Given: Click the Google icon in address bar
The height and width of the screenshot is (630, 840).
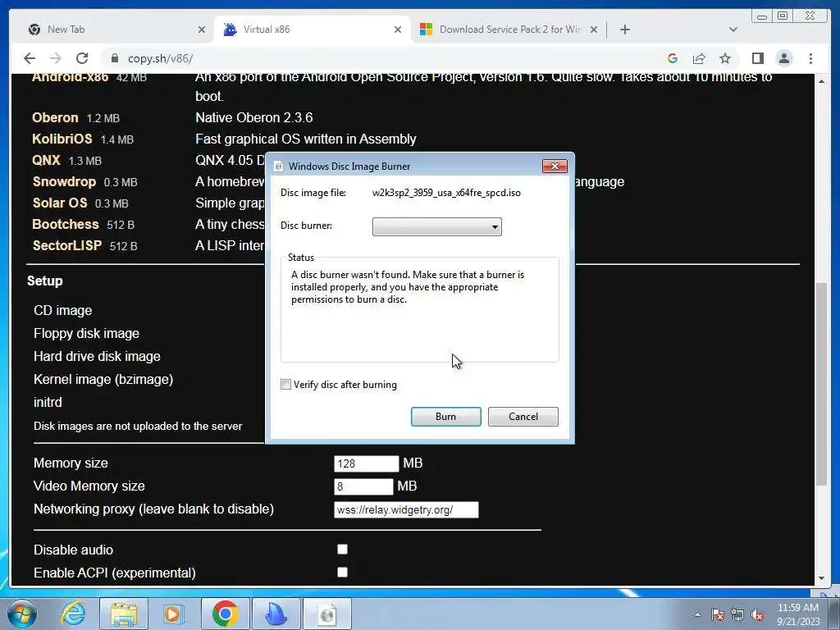Looking at the screenshot, I should pyautogui.click(x=673, y=58).
